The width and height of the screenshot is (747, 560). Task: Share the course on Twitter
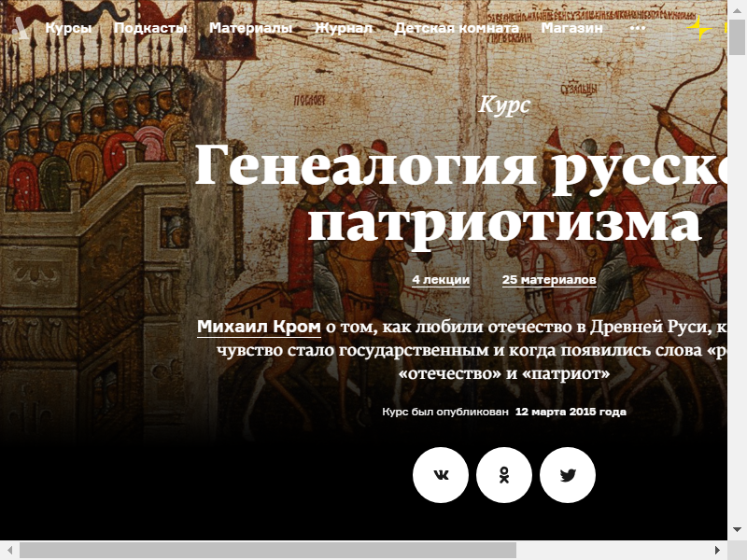point(568,475)
